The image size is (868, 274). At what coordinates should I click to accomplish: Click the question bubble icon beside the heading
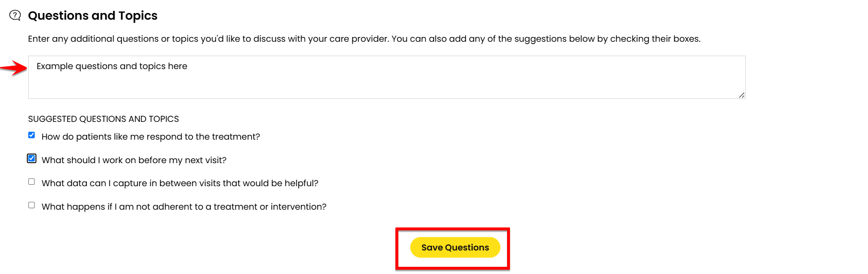pos(15,15)
